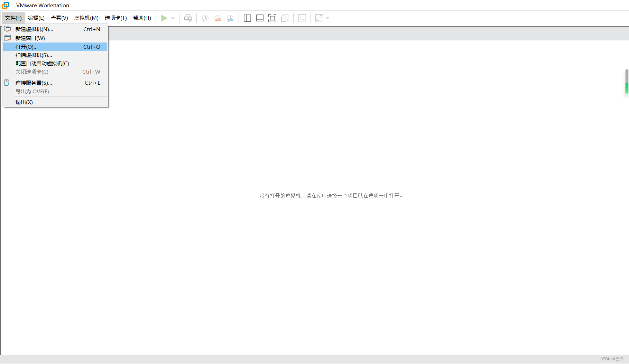Click the 导出为 OVF(E)... entry
The width and height of the screenshot is (629, 364).
55,91
